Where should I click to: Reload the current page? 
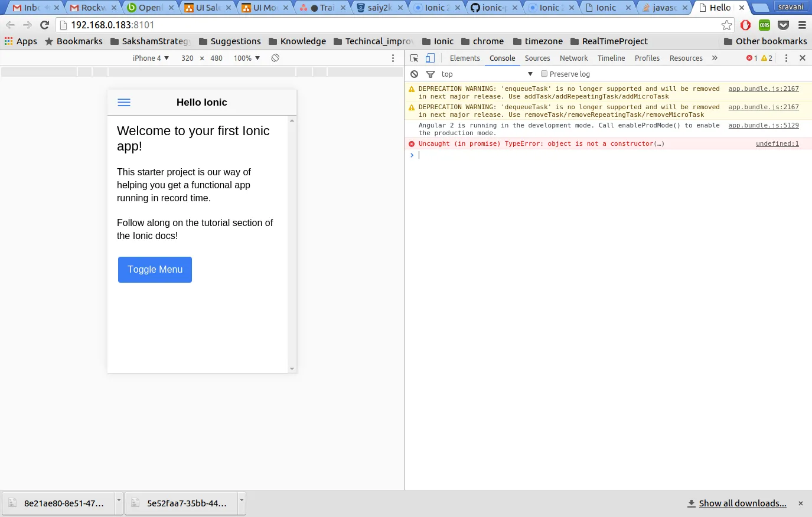coord(44,25)
